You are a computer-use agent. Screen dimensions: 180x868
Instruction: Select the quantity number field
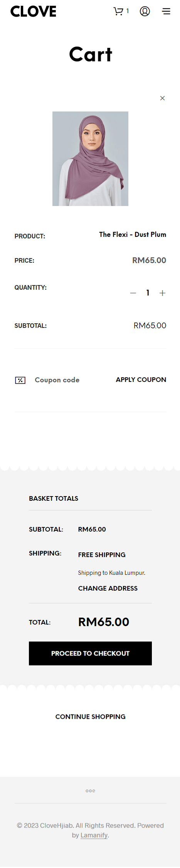coord(148,293)
